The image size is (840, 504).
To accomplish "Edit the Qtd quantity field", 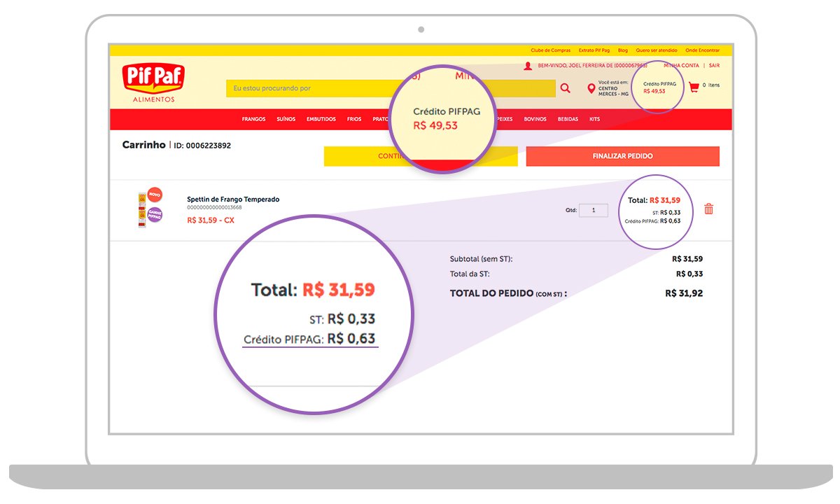I will (594, 210).
